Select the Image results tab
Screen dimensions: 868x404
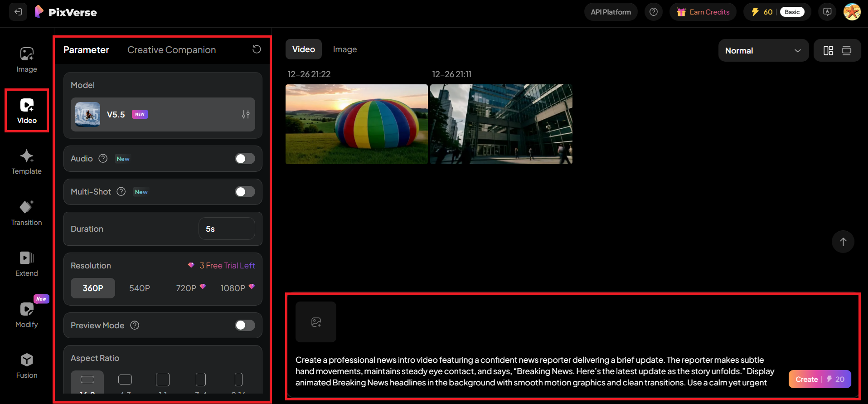(x=345, y=49)
